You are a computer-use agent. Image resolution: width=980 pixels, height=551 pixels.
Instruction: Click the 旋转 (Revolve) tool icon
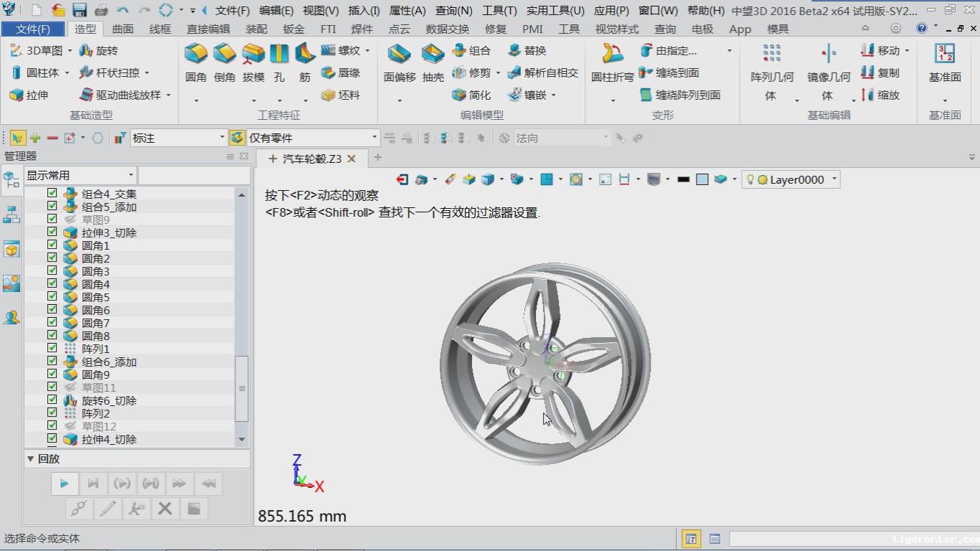98,51
